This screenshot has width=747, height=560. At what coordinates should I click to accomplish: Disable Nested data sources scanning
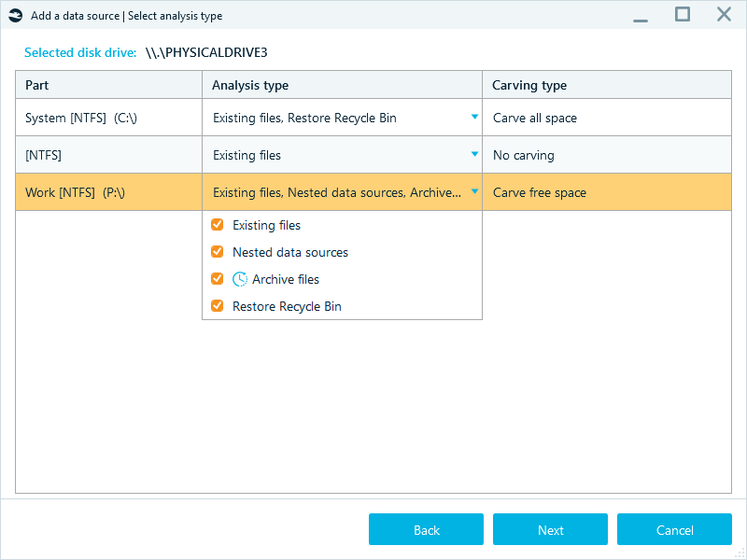[x=217, y=252]
